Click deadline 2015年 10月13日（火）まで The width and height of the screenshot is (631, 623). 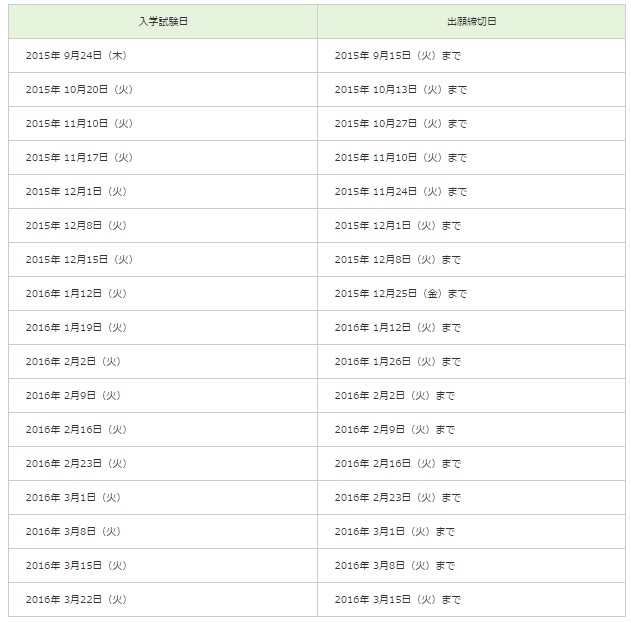pyautogui.click(x=400, y=90)
